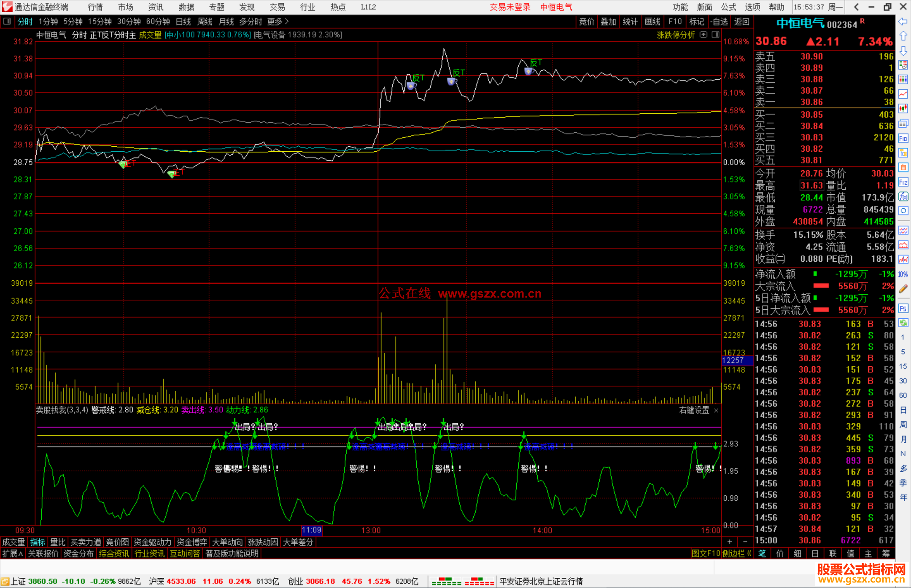
Task: Click 交易未登录 login link
Action: [x=510, y=7]
